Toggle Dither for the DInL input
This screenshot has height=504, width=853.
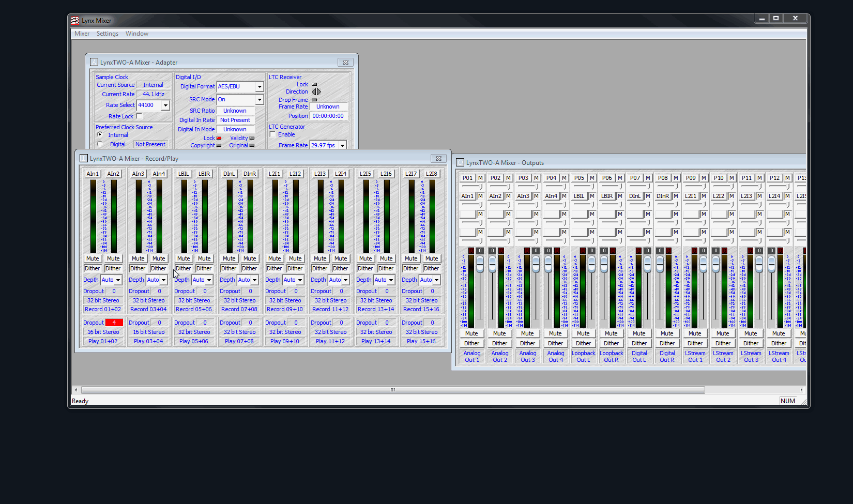click(x=229, y=268)
